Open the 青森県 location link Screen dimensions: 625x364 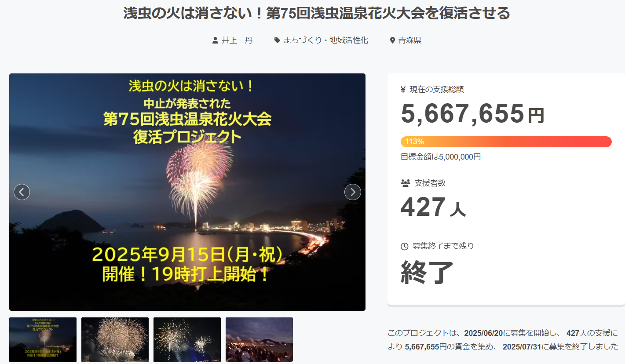coord(410,40)
